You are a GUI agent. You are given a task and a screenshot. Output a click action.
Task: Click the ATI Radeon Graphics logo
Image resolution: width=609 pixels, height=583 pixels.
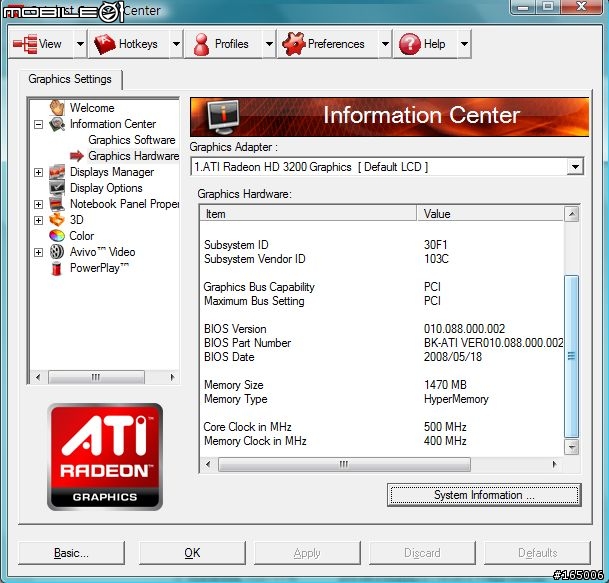click(105, 457)
